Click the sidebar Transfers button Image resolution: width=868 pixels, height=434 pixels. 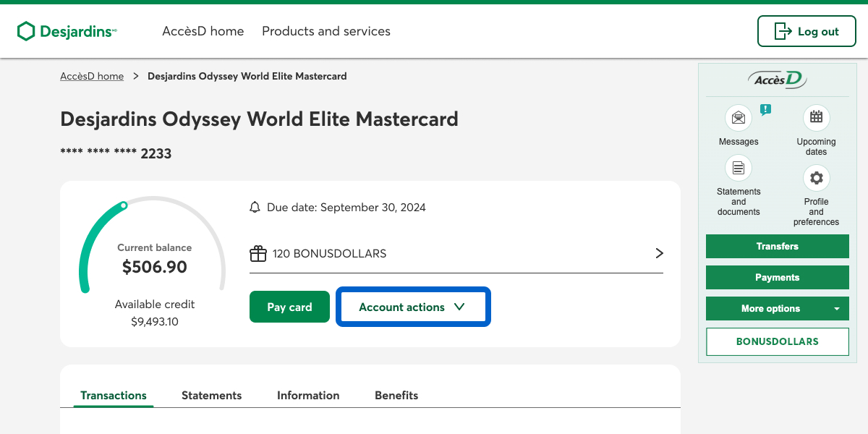[x=777, y=246]
